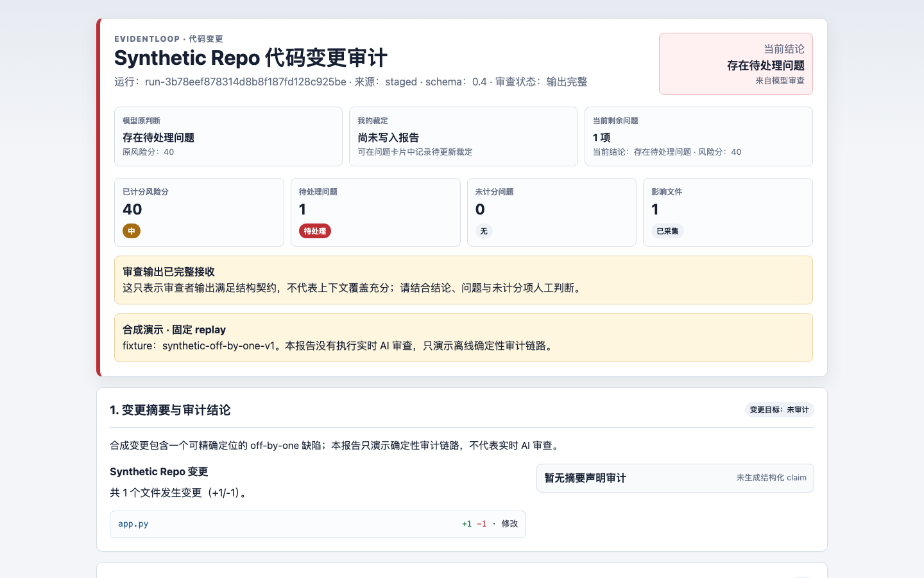Click 可在问题卡片中记录待更新裁定 hint text
This screenshot has width=924, height=578.
(415, 152)
